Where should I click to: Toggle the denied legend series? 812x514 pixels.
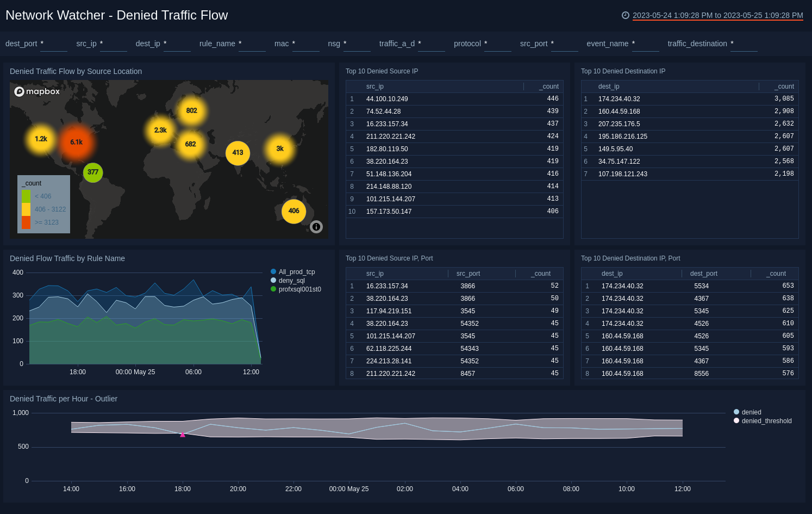(x=747, y=412)
